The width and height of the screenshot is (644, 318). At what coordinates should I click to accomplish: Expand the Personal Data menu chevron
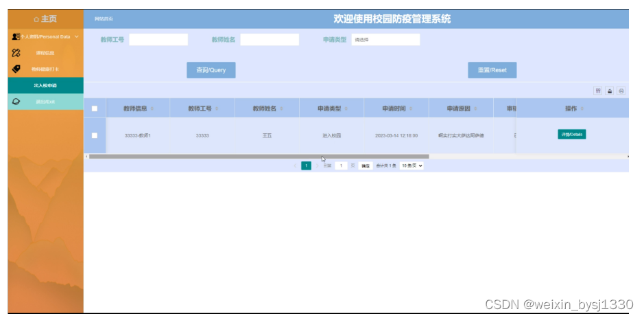pyautogui.click(x=77, y=36)
